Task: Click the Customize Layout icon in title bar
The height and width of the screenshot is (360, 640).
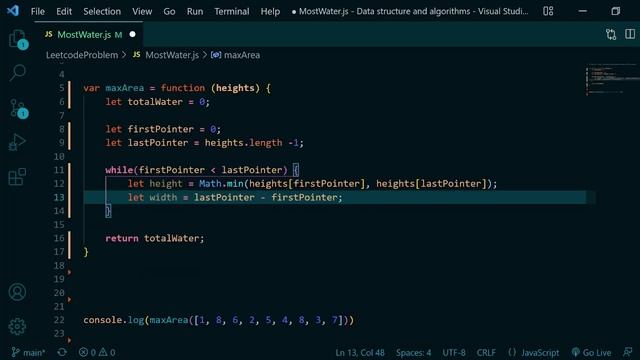Action: pos(548,11)
